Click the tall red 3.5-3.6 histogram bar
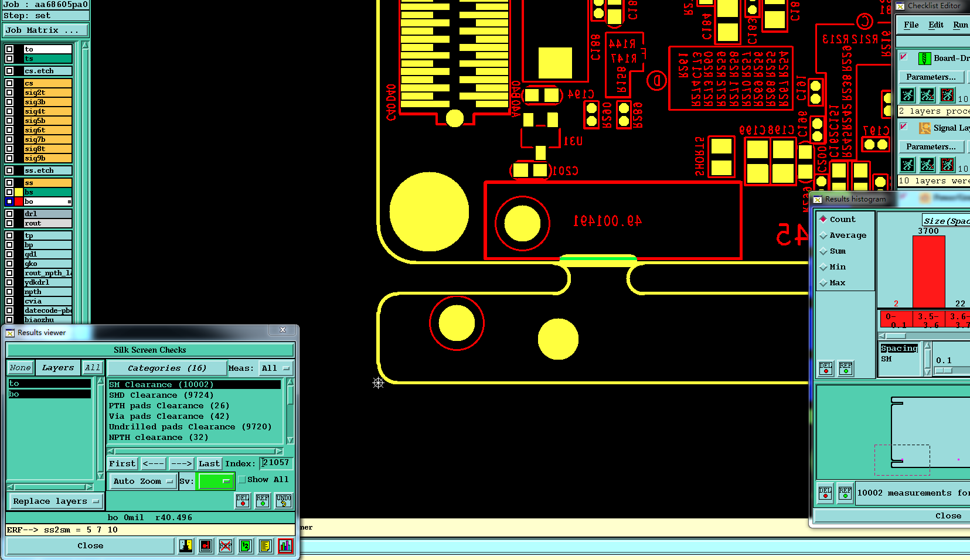Screen dimensions: 970x560 [x=928, y=271]
